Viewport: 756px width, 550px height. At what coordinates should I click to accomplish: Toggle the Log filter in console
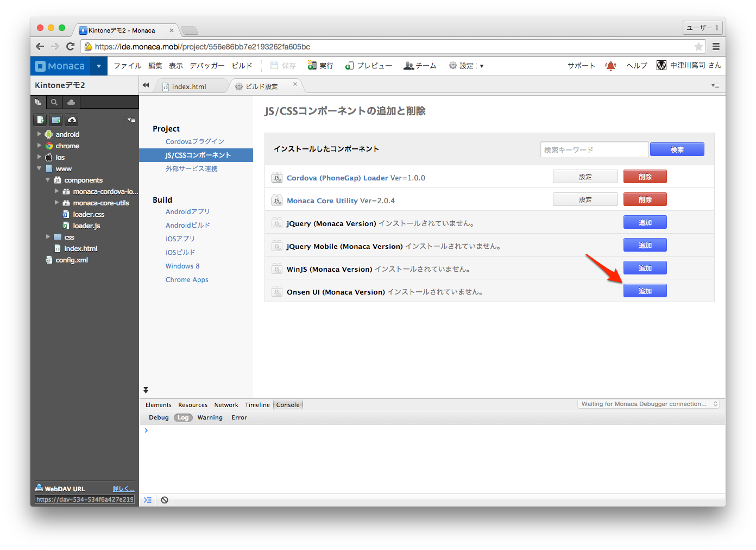click(183, 417)
